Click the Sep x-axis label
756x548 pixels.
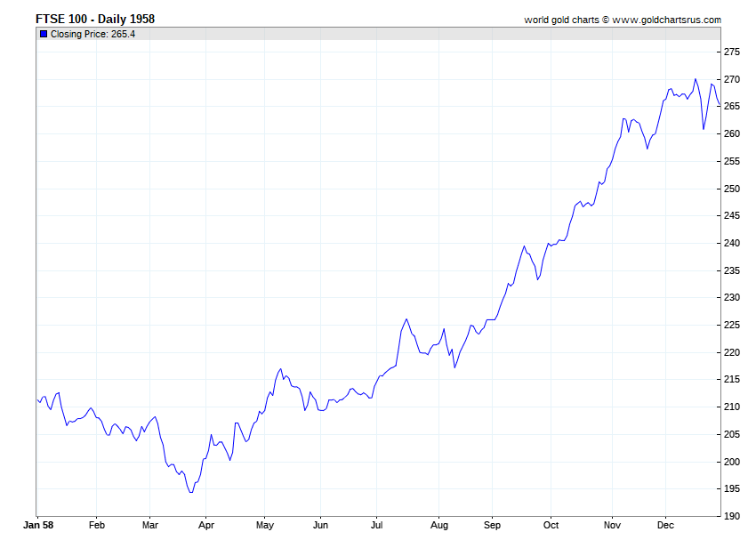point(492,525)
